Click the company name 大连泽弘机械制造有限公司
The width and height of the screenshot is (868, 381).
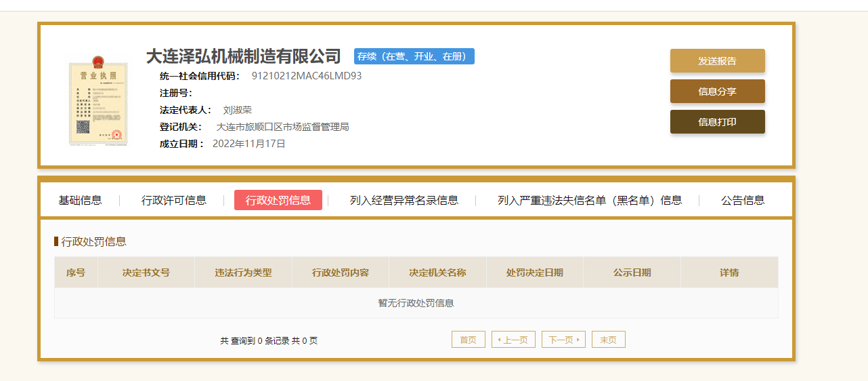coord(244,56)
